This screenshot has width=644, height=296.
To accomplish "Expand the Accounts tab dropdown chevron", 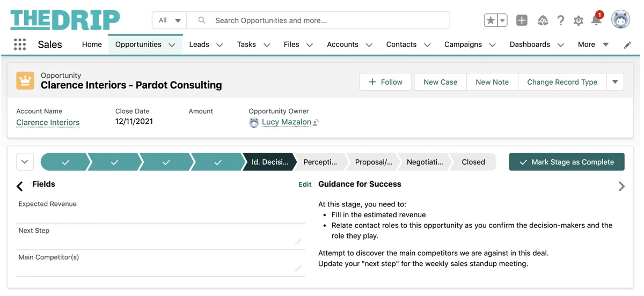I will pos(369,45).
